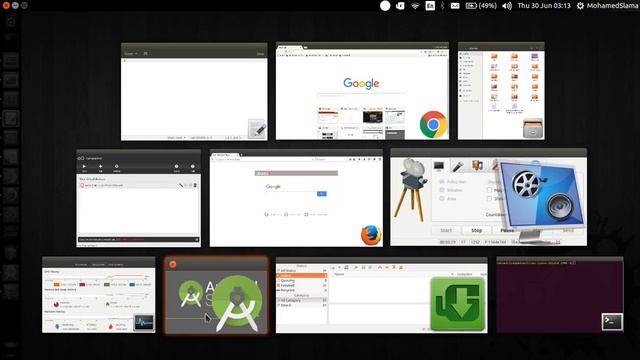Viewport: 640px width, 360px height.
Task: Tick the lower checkbox in Kazam window
Action: tap(489, 198)
